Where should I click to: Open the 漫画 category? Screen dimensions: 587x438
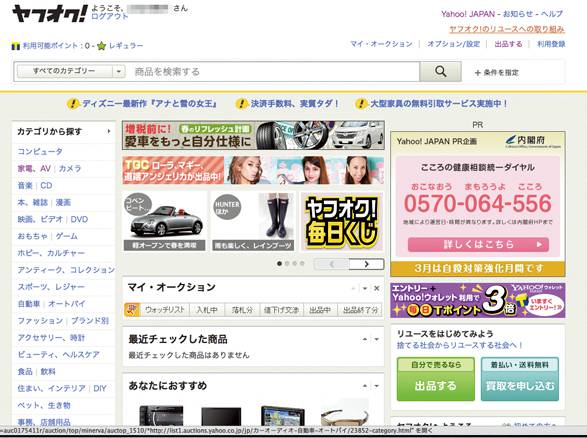63,203
